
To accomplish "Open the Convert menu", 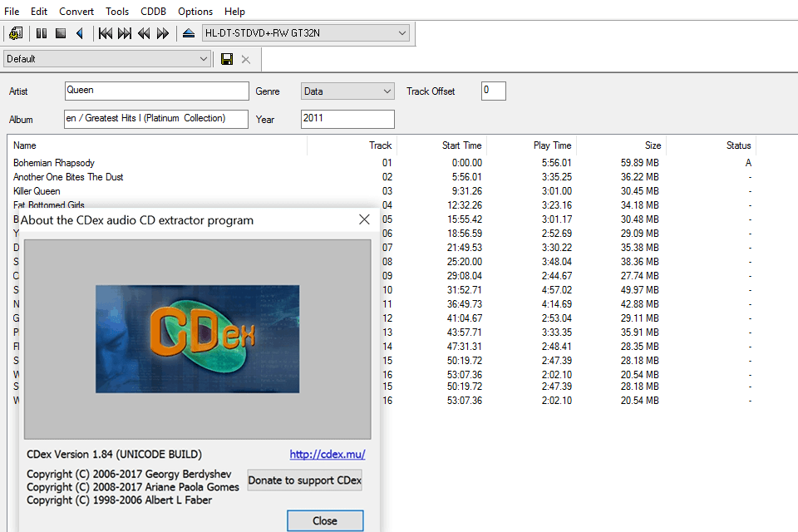I will (76, 12).
